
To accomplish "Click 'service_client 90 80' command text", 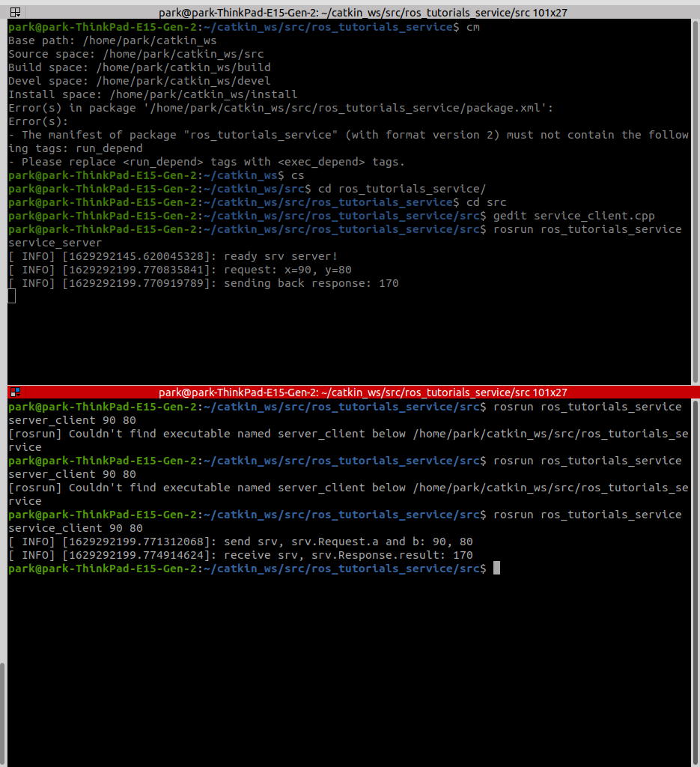I will click(76, 528).
